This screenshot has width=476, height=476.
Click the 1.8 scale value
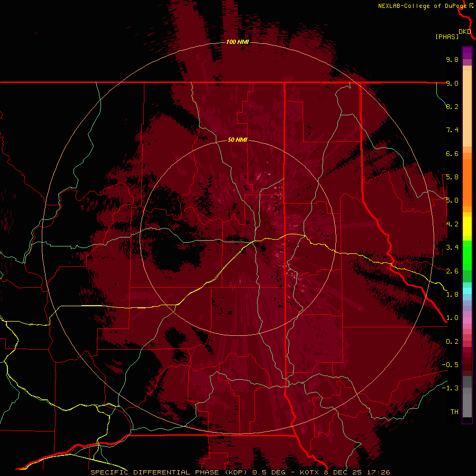pos(452,295)
